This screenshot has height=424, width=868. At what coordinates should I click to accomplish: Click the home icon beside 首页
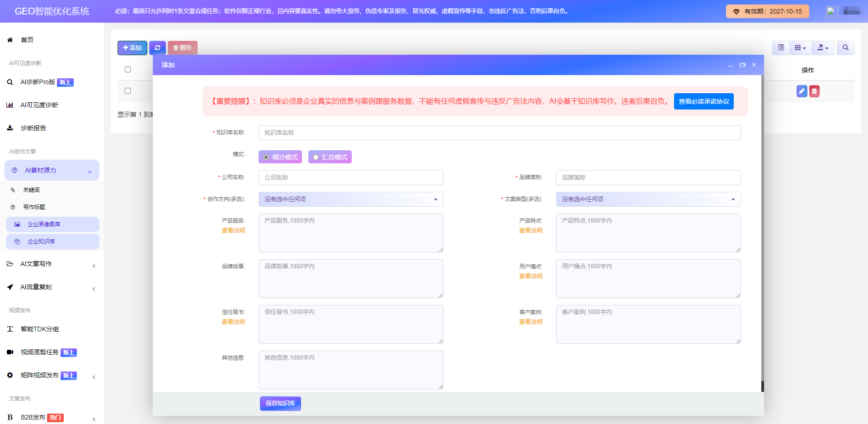10,40
